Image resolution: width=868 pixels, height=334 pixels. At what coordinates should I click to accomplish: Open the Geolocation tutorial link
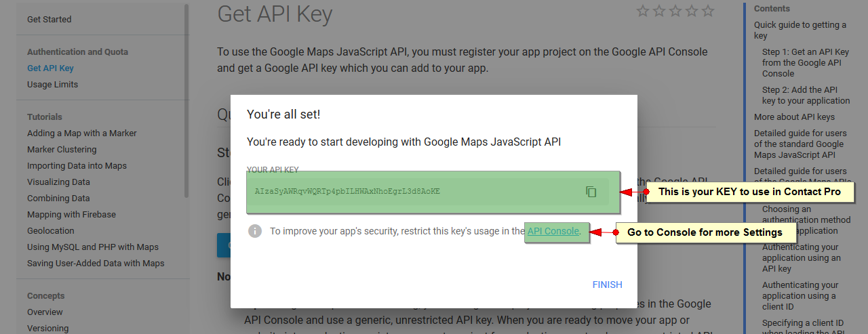point(51,230)
